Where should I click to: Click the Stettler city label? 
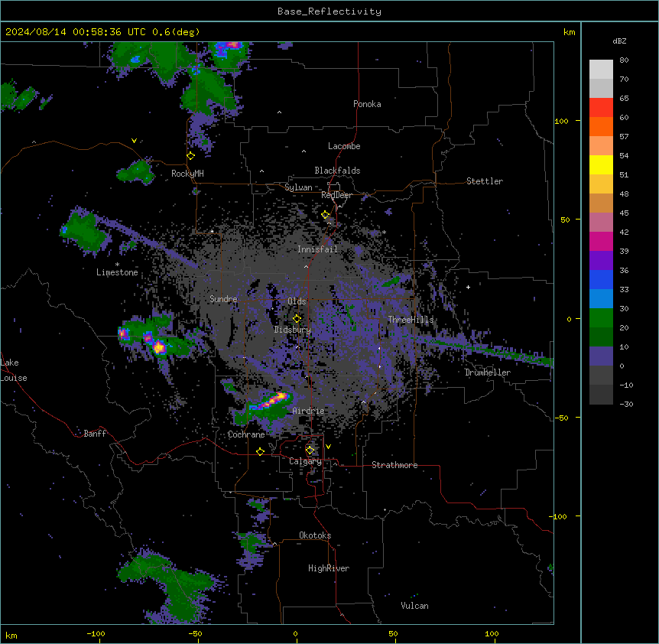[485, 181]
